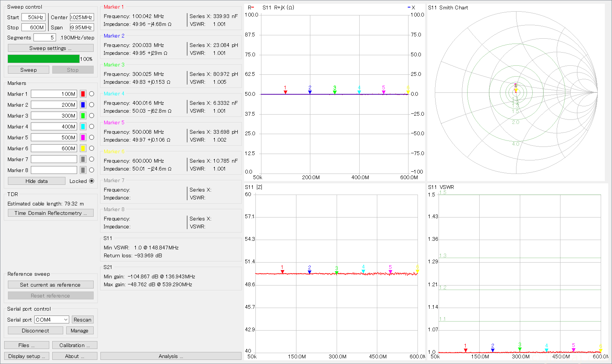Select Marker 2 radio button

pyautogui.click(x=91, y=105)
